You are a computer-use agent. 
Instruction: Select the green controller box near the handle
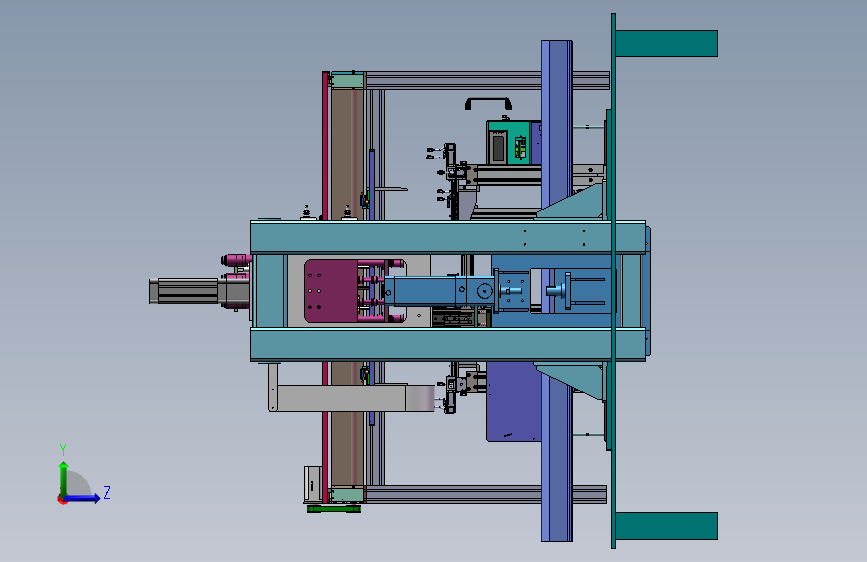coord(509,143)
